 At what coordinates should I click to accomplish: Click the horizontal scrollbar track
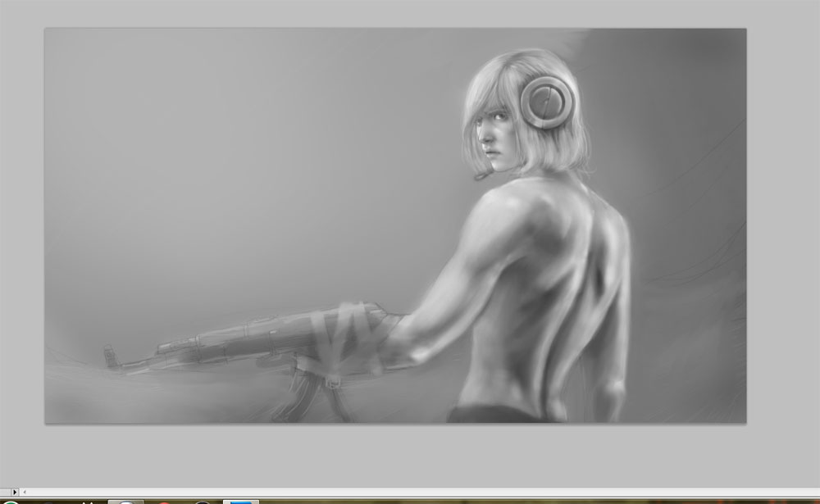tap(424, 492)
